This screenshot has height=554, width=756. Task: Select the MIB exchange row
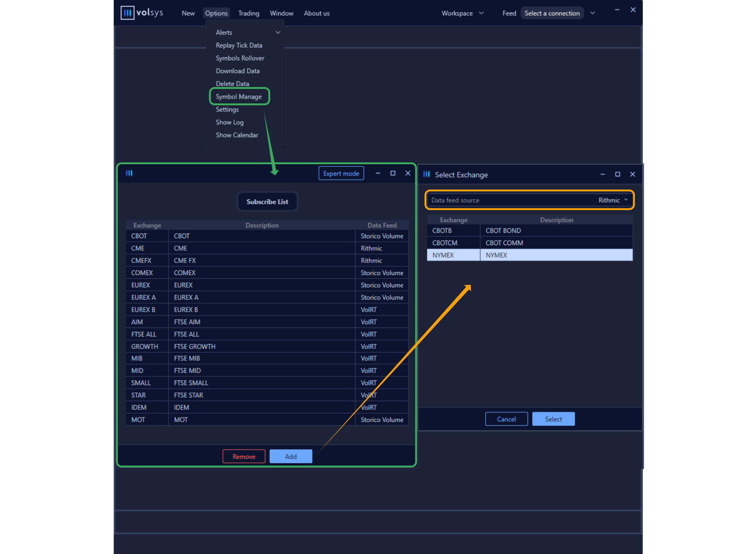(x=267, y=358)
